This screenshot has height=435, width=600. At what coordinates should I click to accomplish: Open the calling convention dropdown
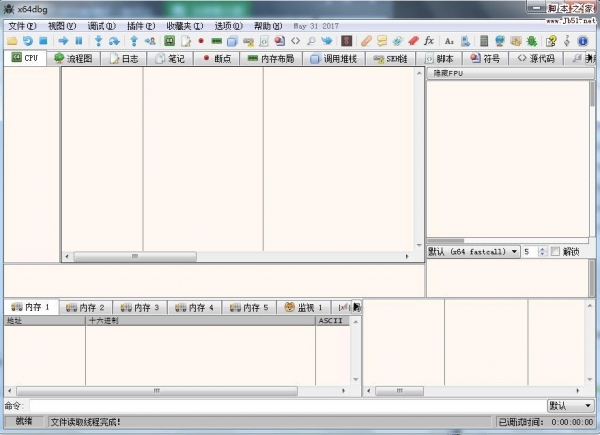[473, 251]
